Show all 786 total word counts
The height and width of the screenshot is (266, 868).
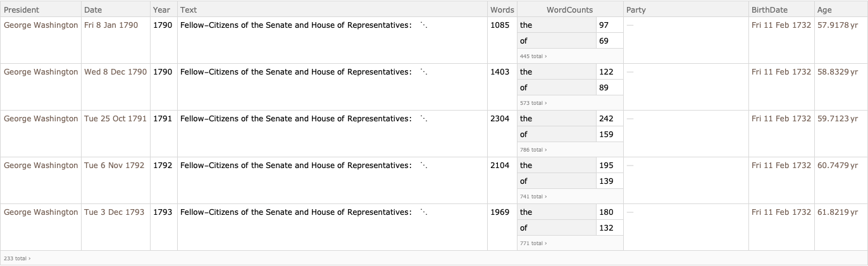(533, 150)
